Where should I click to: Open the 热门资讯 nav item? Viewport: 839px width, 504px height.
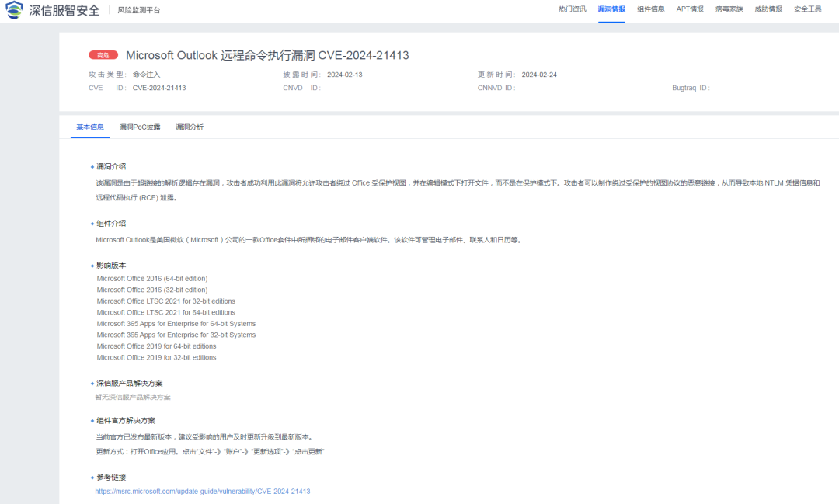tap(572, 9)
